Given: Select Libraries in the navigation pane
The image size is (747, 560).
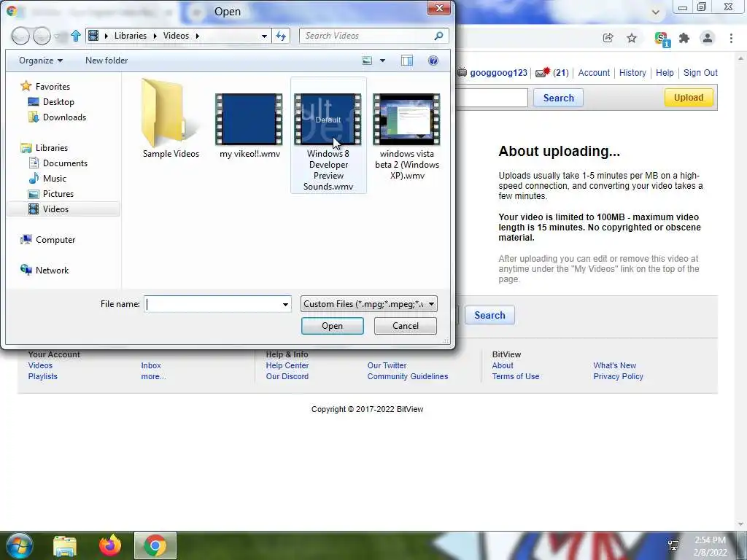Looking at the screenshot, I should [44, 147].
